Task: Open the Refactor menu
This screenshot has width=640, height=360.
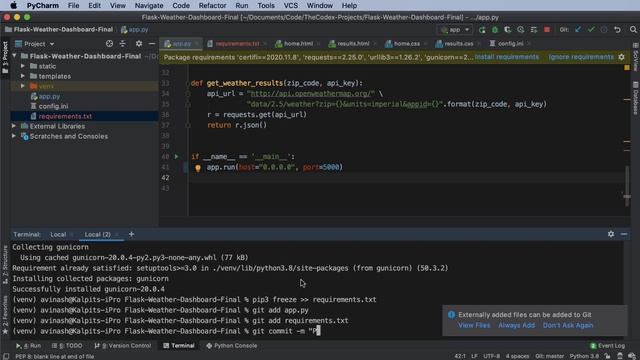Action: click(212, 6)
